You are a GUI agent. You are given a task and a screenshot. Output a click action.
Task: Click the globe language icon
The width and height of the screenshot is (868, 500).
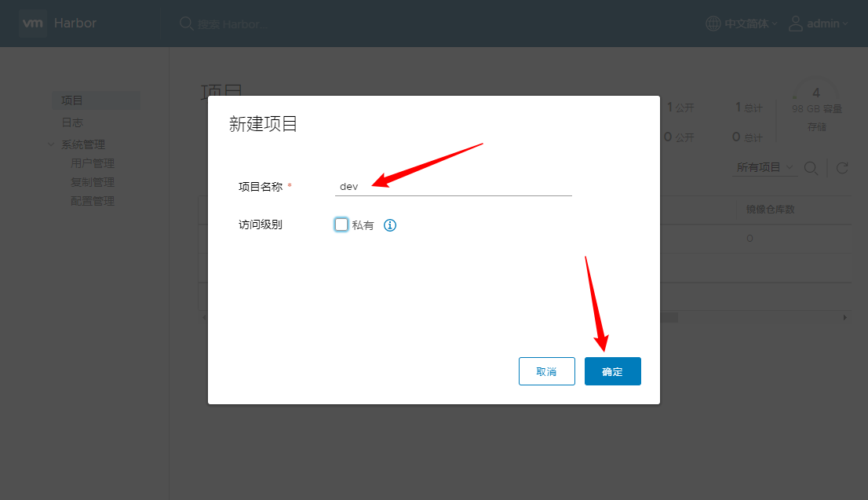pos(713,24)
